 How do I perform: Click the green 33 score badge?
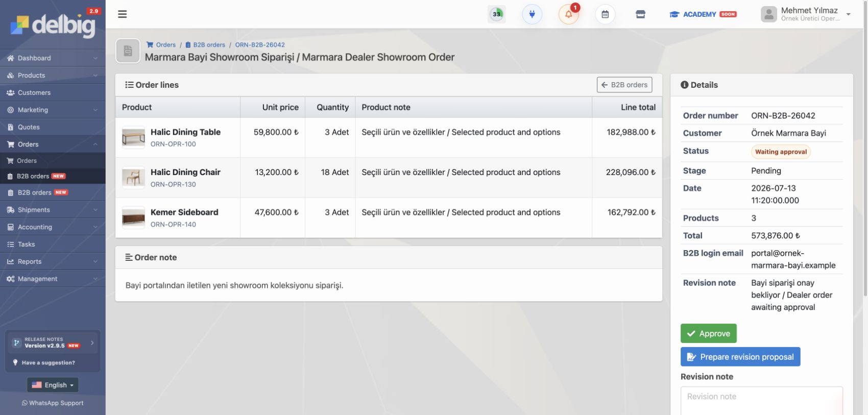click(x=496, y=14)
